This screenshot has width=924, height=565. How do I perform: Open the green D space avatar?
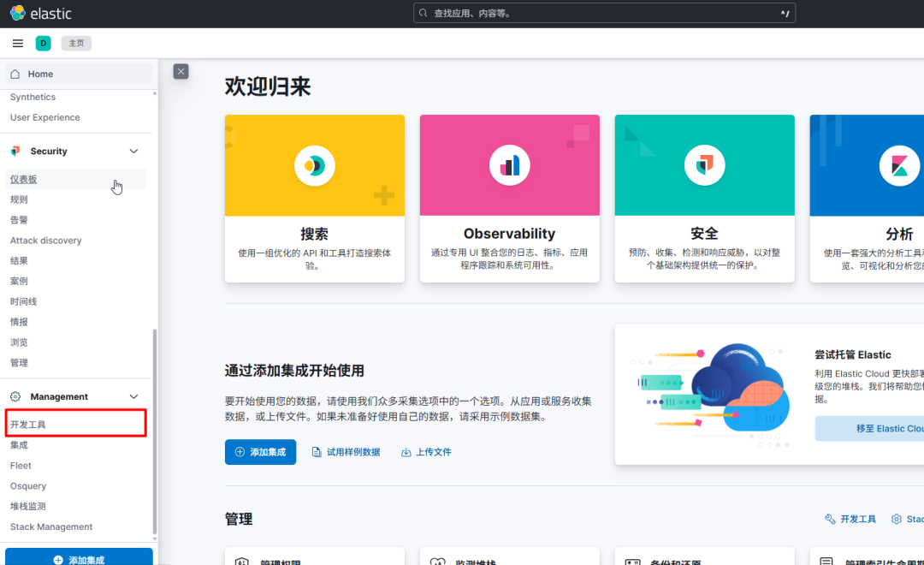(x=43, y=43)
